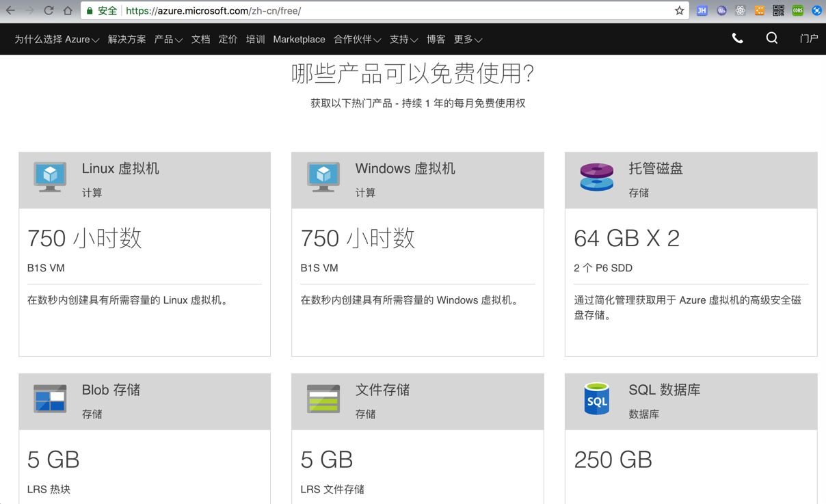Click B1S VM in Windows 虚拟机 card
The height and width of the screenshot is (504, 826).
tap(319, 268)
